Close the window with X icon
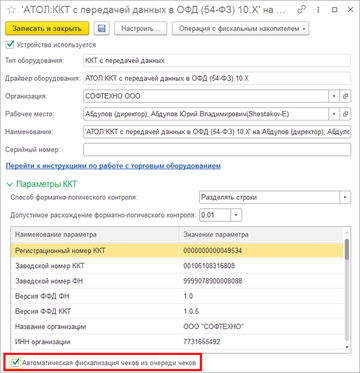360x373 pixels. tap(350, 10)
